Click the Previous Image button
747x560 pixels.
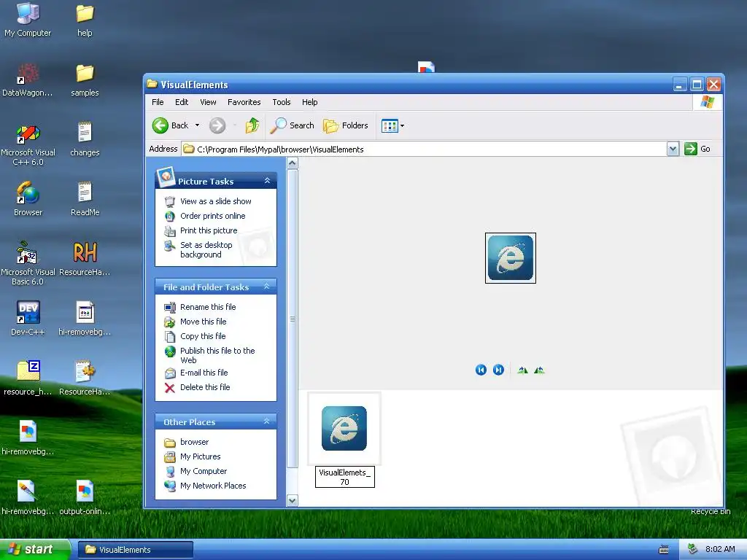click(481, 370)
